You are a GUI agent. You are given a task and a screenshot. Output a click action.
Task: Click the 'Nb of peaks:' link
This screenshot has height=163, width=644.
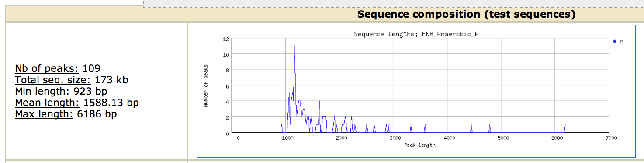[x=47, y=68]
